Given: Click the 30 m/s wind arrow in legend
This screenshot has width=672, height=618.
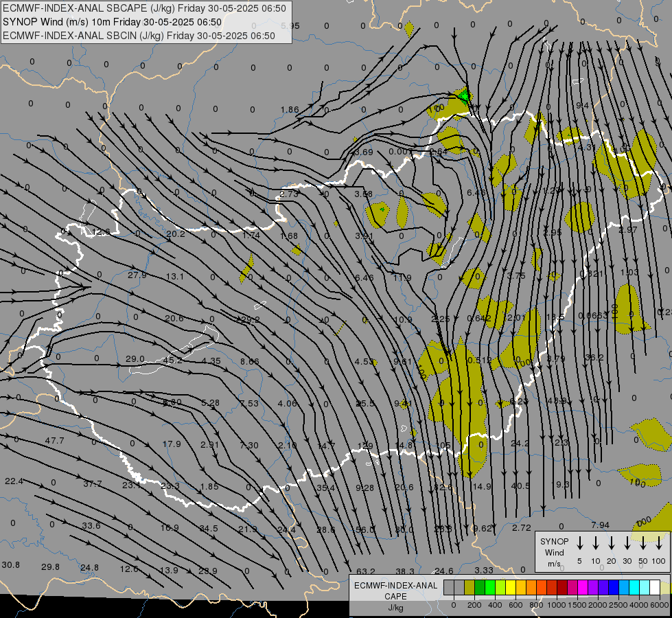Looking at the screenshot, I should pos(627,543).
